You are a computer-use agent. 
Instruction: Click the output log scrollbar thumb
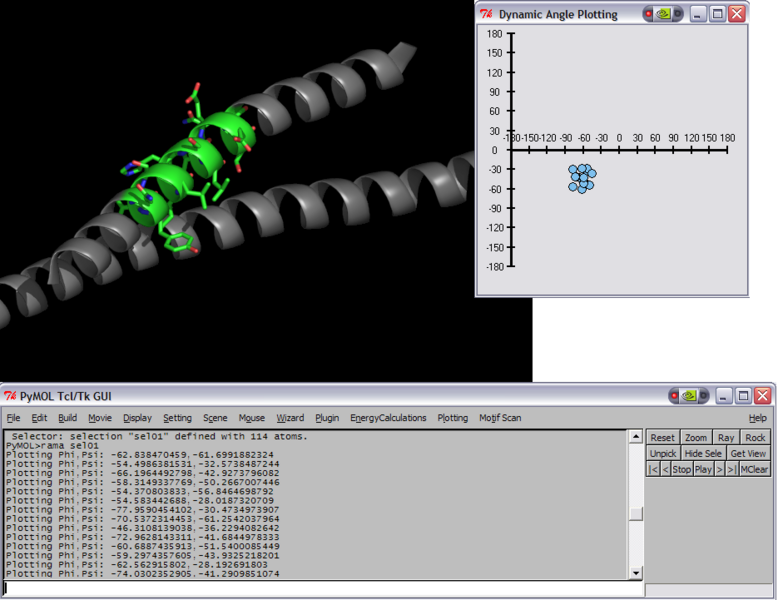635,514
